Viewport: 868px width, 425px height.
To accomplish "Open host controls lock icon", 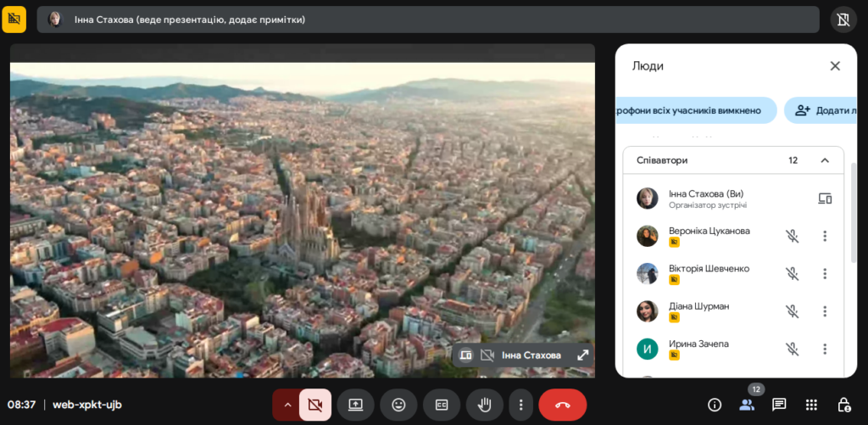I will coord(843,405).
